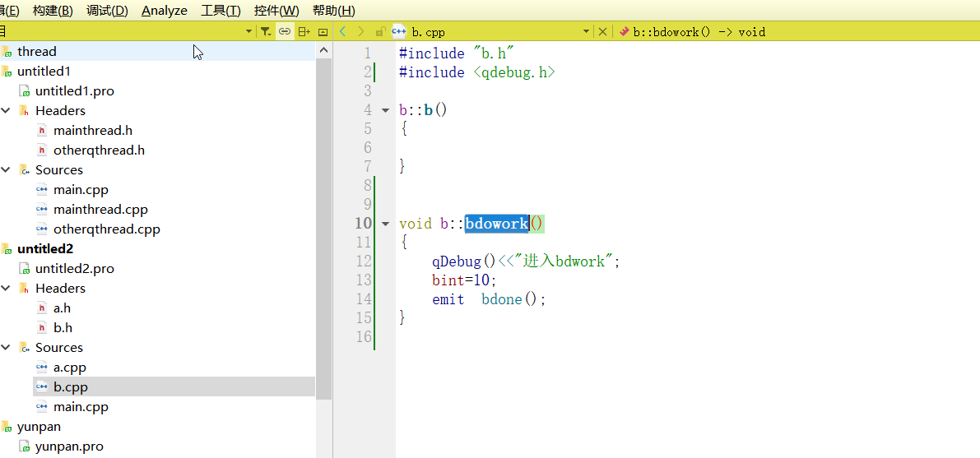The width and height of the screenshot is (980, 458).
Task: Open otherqthread.h header
Action: (x=99, y=150)
